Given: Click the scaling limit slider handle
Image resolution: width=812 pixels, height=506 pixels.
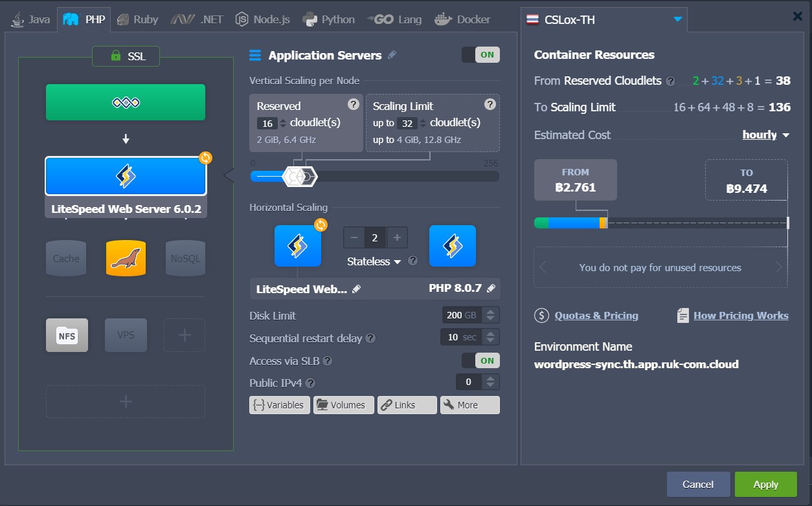Looking at the screenshot, I should [x=308, y=176].
